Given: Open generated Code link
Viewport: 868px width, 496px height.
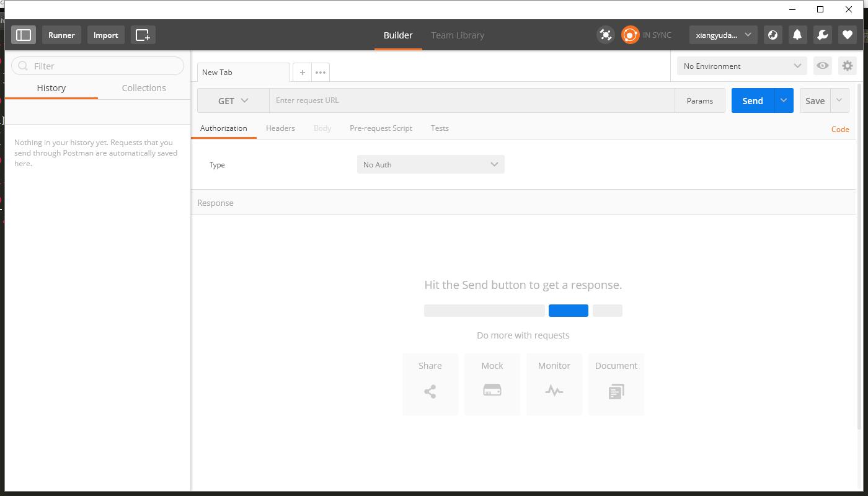Looking at the screenshot, I should [840, 129].
